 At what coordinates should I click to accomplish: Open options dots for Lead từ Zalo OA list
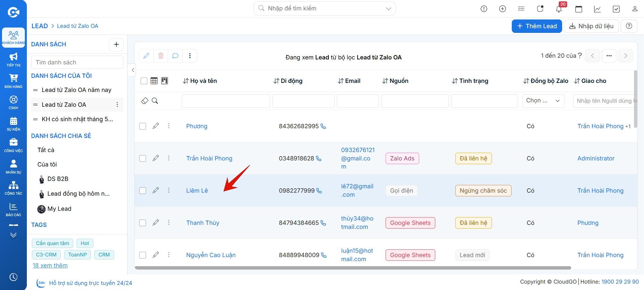pyautogui.click(x=117, y=105)
